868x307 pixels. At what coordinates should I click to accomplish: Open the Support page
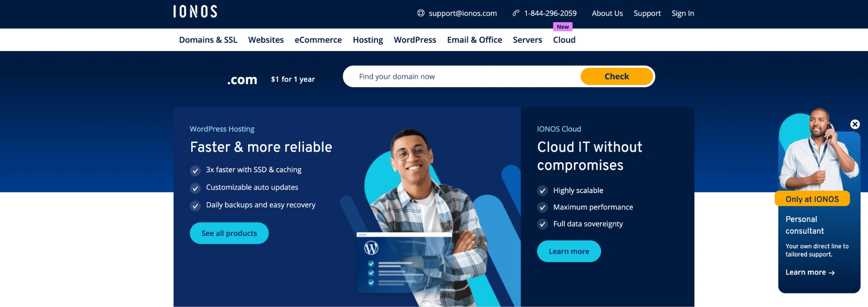tap(647, 13)
